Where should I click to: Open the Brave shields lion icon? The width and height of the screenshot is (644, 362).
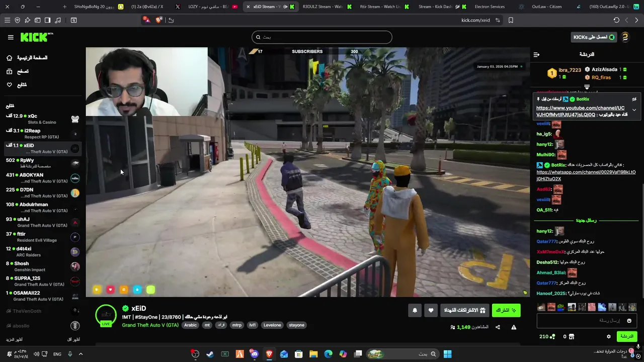click(159, 20)
